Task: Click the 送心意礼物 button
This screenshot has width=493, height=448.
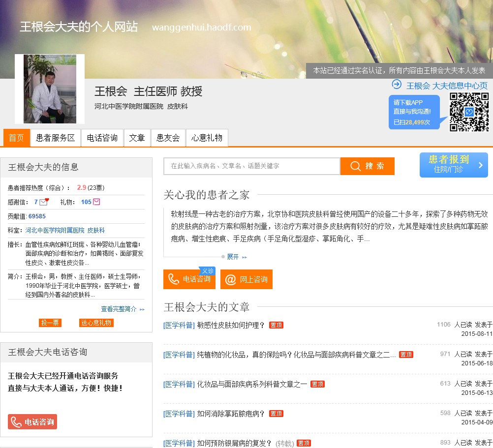Action: coord(96,323)
